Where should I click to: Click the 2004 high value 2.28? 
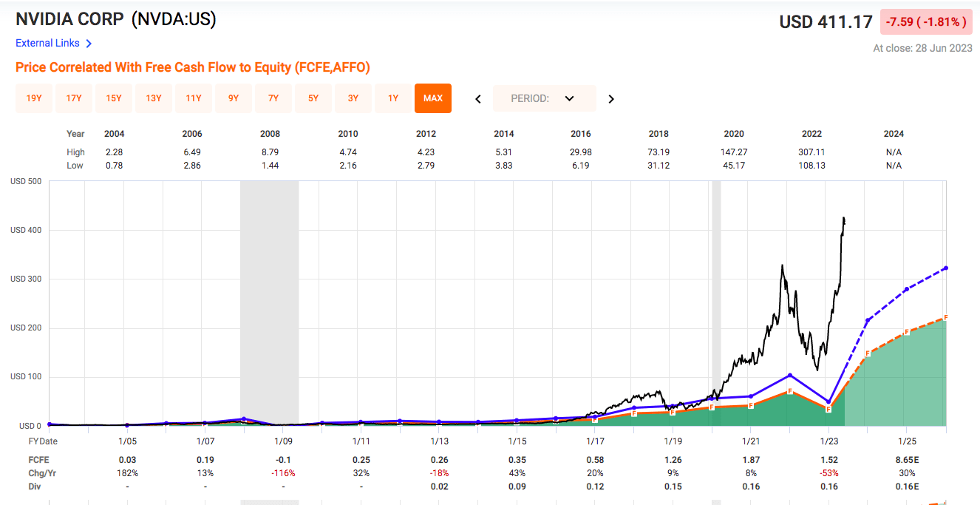[115, 152]
